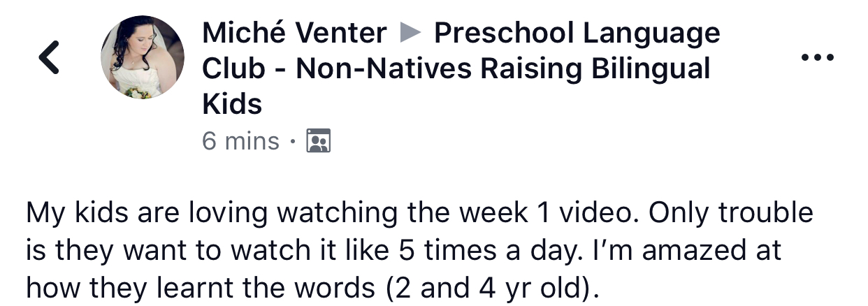Open the Preschool Language group link
This screenshot has height=306, width=868.
click(x=577, y=33)
